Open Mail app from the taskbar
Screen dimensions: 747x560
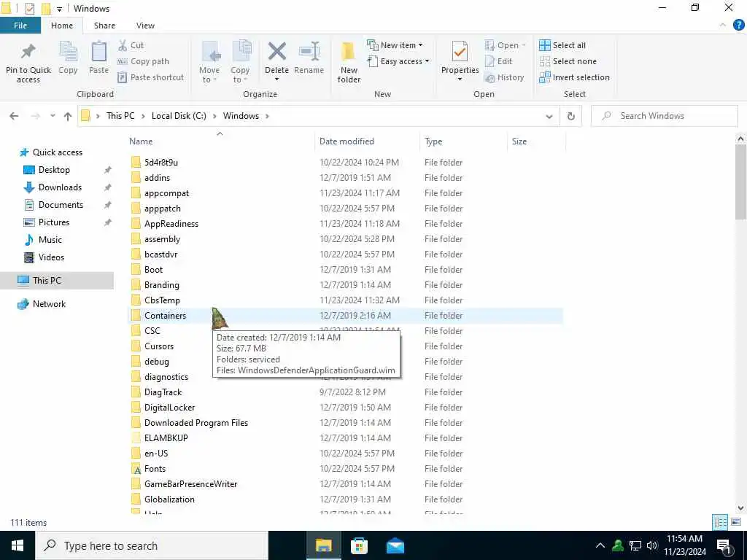pos(395,545)
